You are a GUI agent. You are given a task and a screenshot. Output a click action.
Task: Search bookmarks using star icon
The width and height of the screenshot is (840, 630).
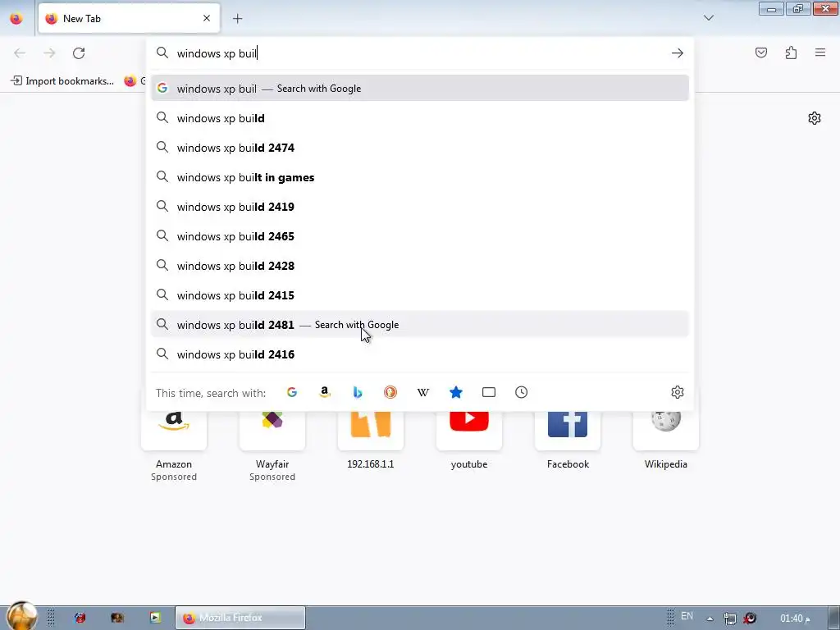coord(456,392)
